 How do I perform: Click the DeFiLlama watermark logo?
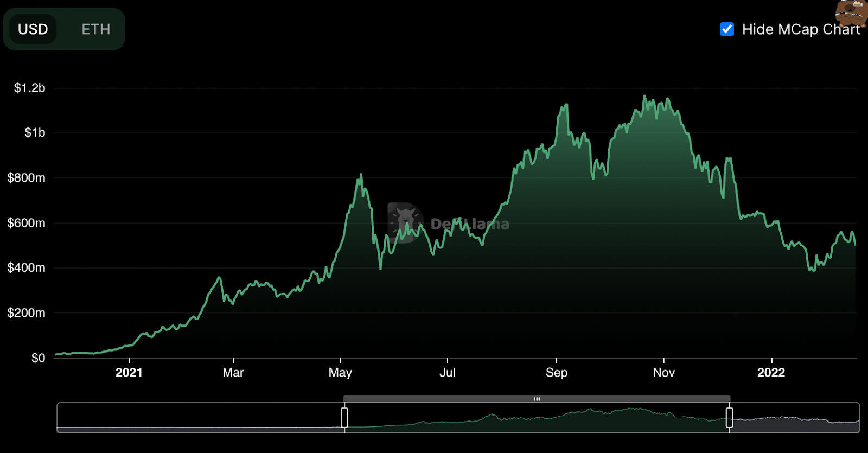coord(449,223)
